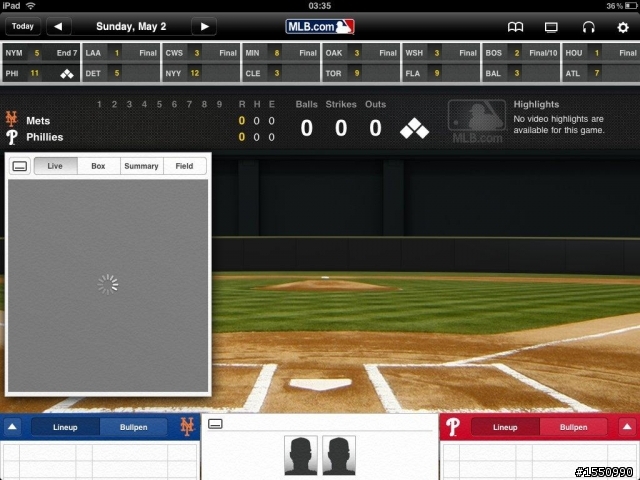Click the Mets logo in blue bar
This screenshot has width=640, height=480.
187,427
